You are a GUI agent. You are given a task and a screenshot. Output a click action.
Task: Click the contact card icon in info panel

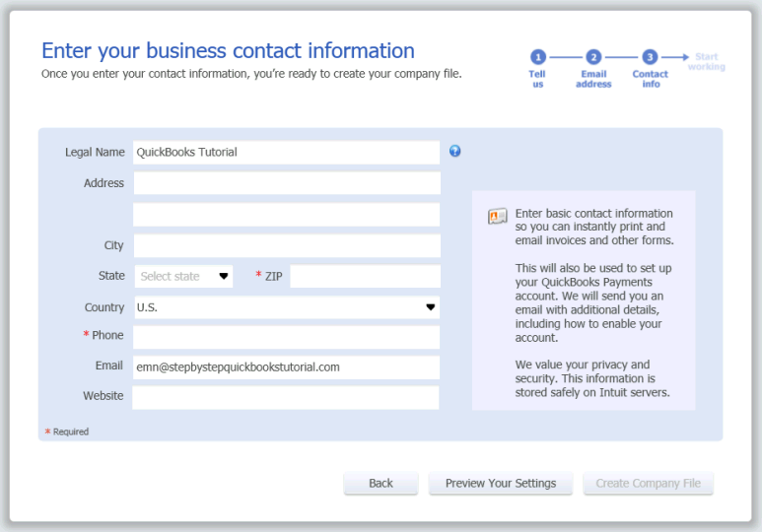[x=498, y=216]
